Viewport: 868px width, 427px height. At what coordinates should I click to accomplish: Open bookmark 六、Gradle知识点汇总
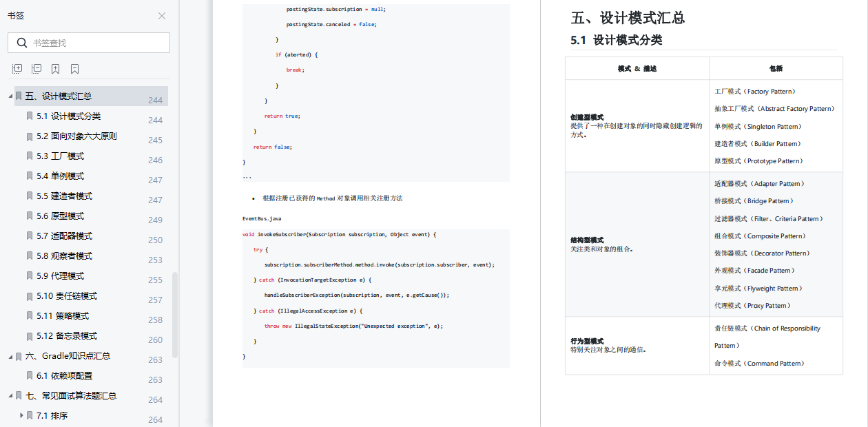68,356
